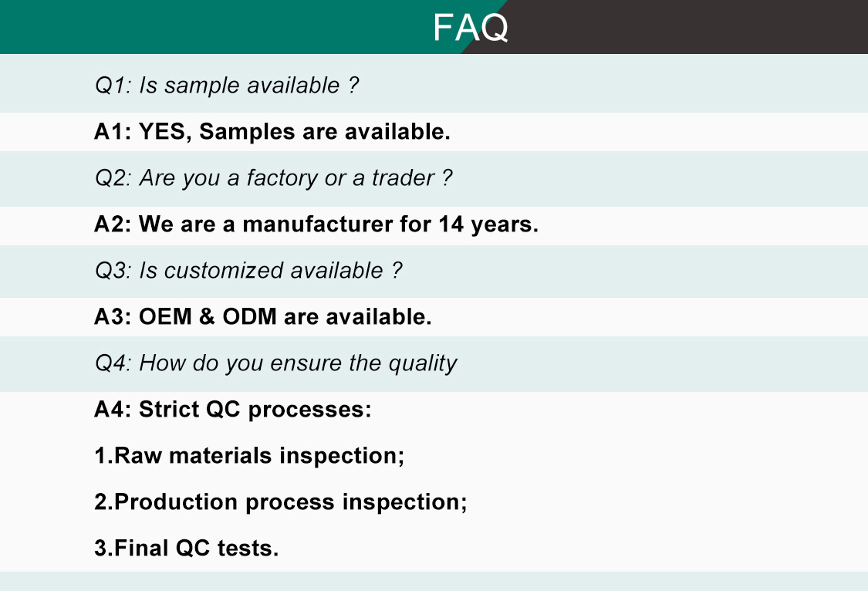Click the 'A2:' label
This screenshot has height=591, width=868.
click(113, 225)
